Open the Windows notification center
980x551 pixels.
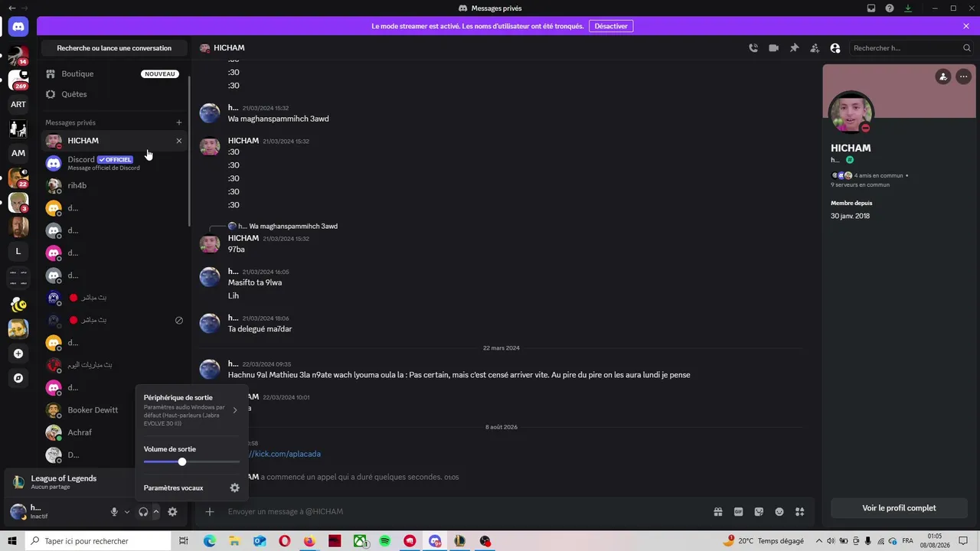pos(963,541)
